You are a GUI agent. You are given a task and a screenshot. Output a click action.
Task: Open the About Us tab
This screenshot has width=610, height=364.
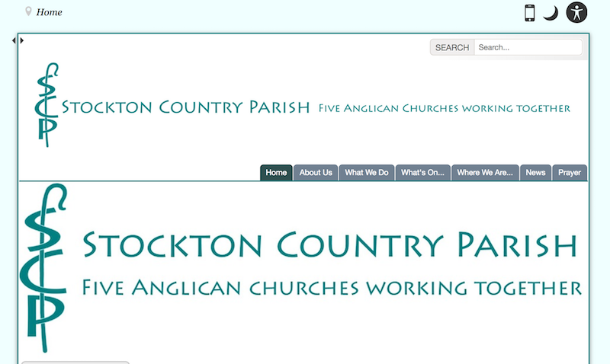316,173
